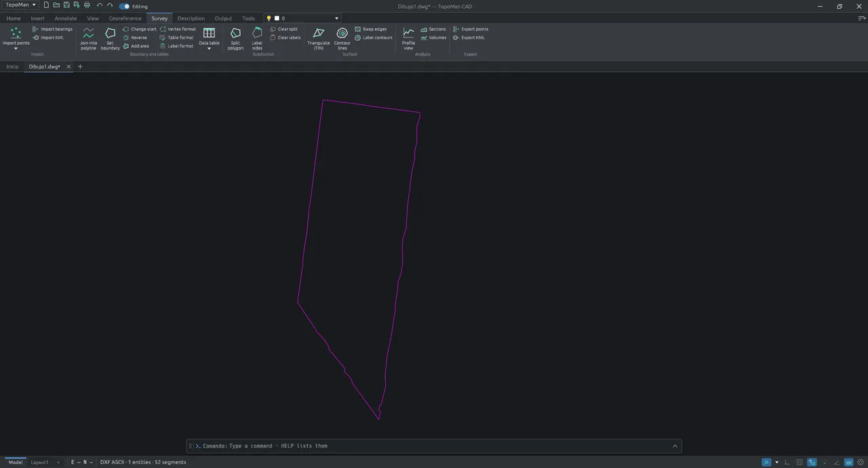Image resolution: width=868 pixels, height=468 pixels.
Task: Activate Join into polyline tool
Action: (88, 39)
